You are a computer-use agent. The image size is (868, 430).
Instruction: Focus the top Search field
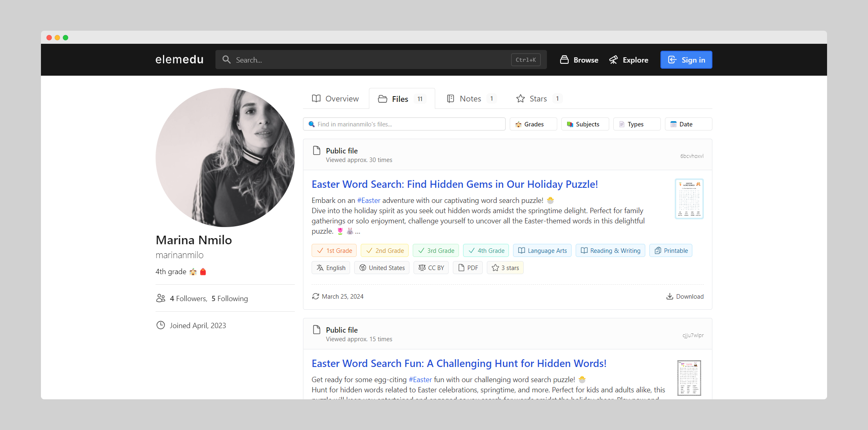(x=381, y=60)
